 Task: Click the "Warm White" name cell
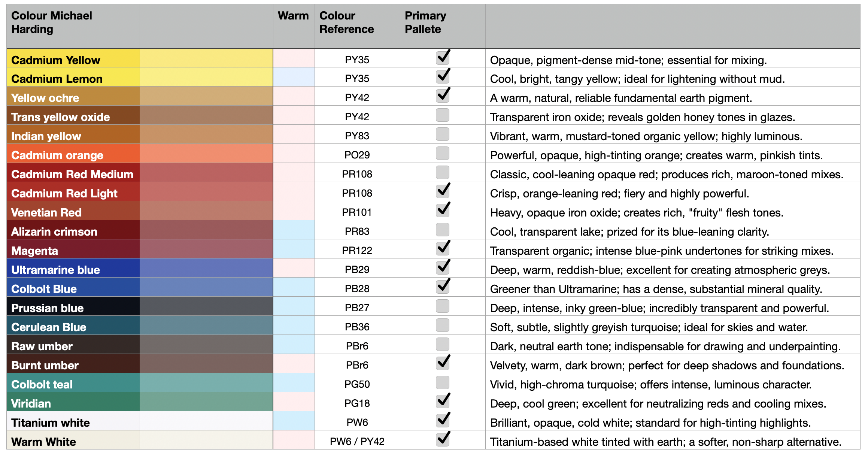[x=73, y=440]
